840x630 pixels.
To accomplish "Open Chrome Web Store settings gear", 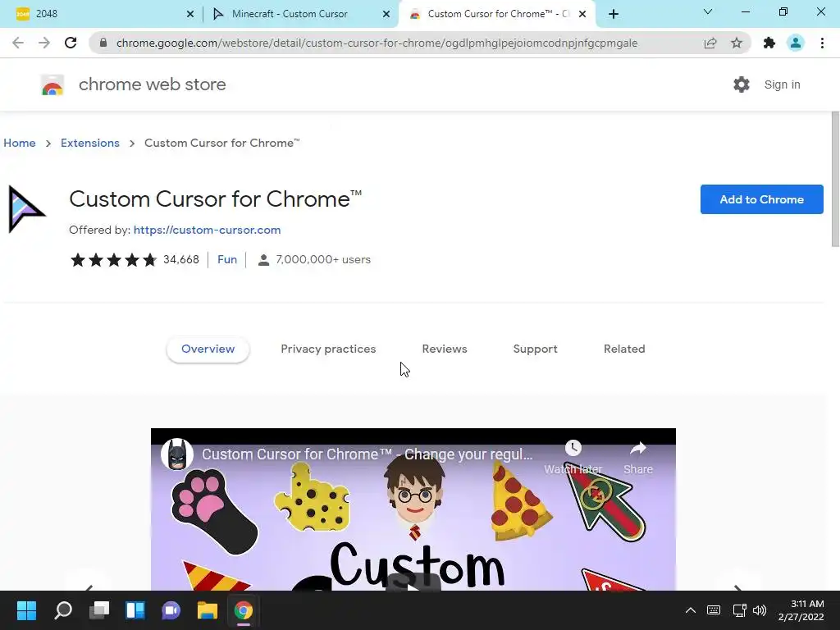I will pos(742,84).
